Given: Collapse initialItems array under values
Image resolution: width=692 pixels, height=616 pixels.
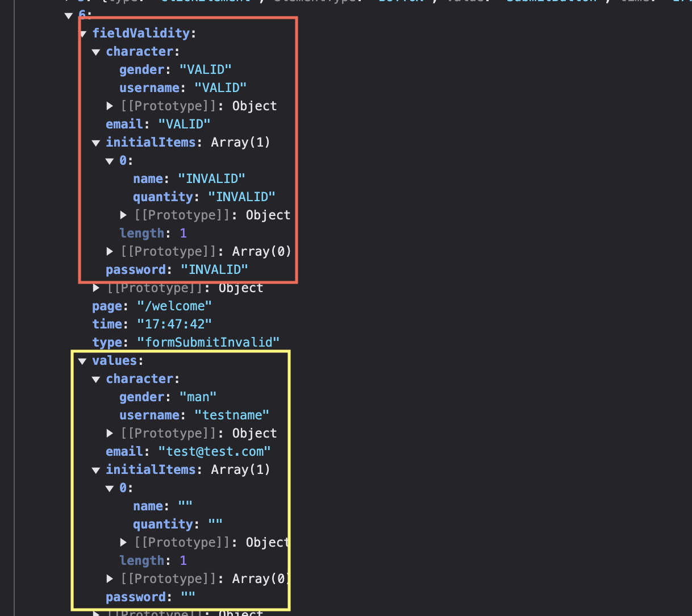Looking at the screenshot, I should (x=96, y=471).
